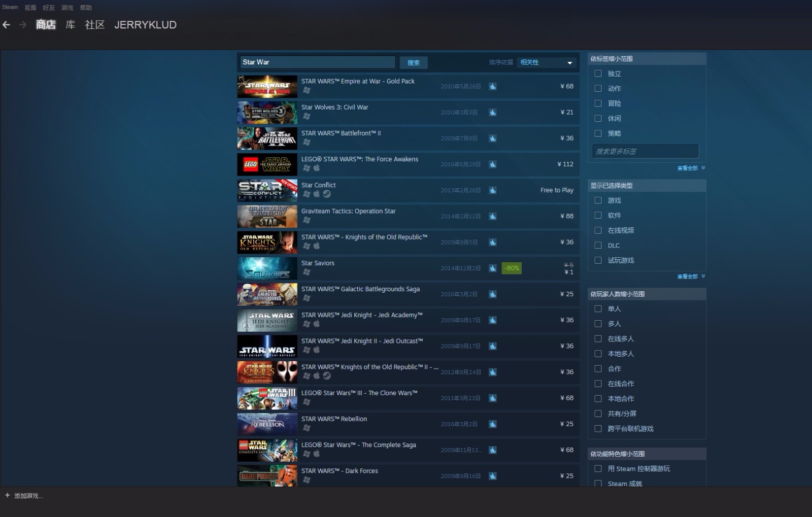The image size is (812, 517).
Task: Collapse the 显示已选择类型 panel header
Action: tap(647, 186)
